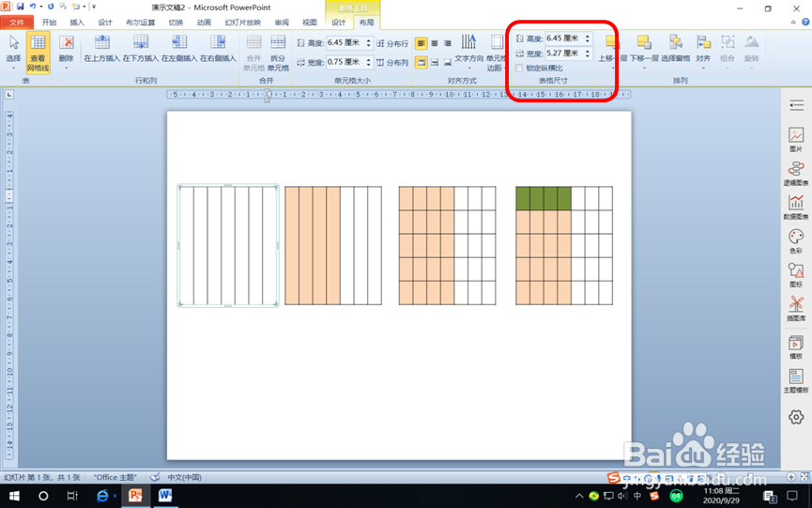The width and height of the screenshot is (812, 508).
Task: Open 数据图表 in right sidebar
Action: [x=796, y=208]
